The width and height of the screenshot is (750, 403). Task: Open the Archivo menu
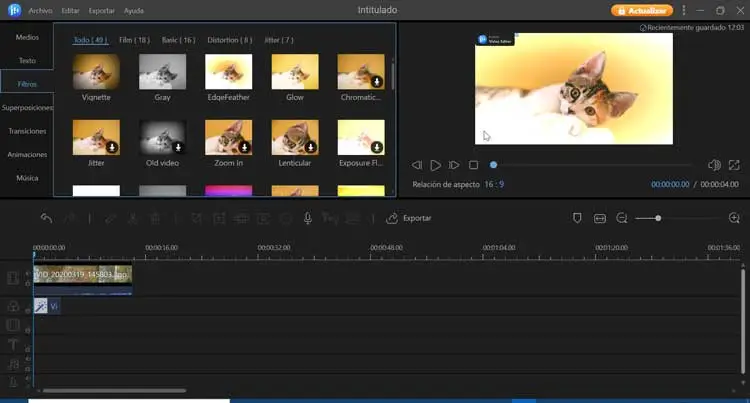point(40,11)
